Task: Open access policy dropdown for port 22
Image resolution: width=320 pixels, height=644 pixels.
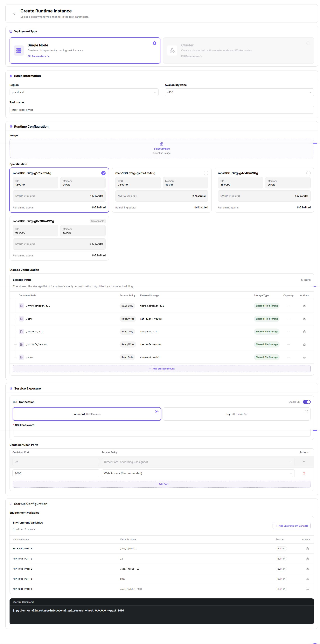Action: pos(198,462)
